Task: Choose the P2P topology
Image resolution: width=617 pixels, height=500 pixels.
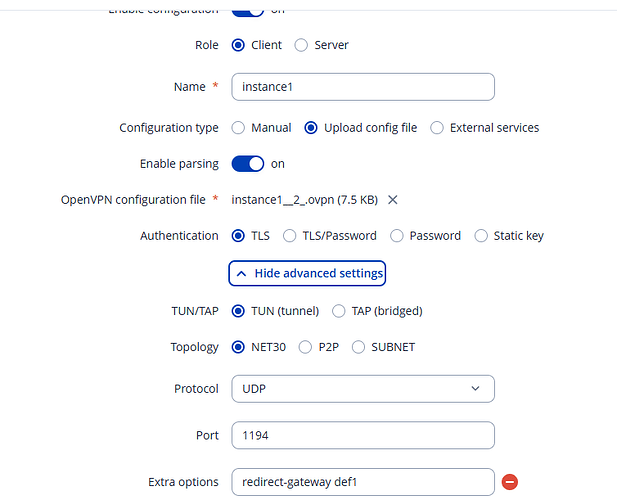Action: 305,347
